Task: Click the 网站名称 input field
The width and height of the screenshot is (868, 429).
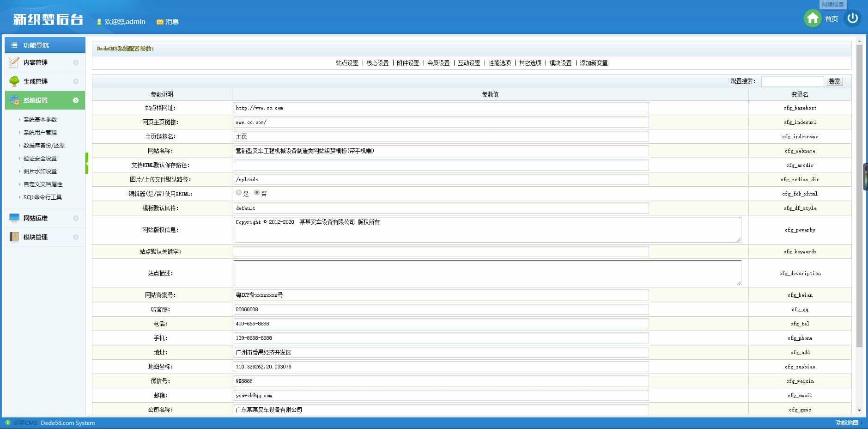Action: click(x=441, y=151)
